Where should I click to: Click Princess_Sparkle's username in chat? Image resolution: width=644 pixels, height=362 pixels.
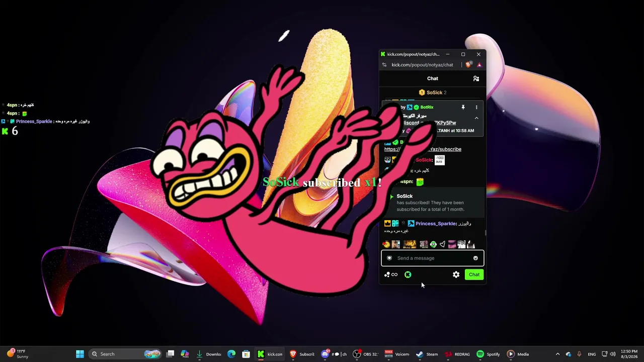click(436, 224)
